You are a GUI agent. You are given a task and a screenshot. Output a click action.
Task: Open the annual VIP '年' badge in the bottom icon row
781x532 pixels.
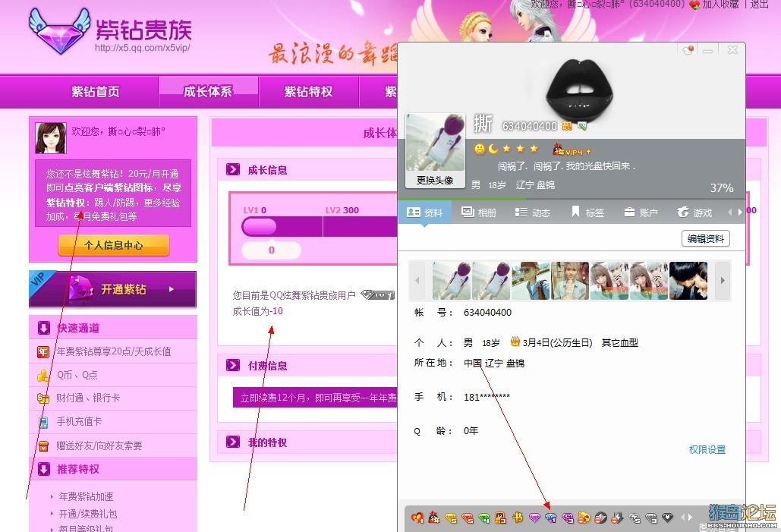tap(434, 518)
